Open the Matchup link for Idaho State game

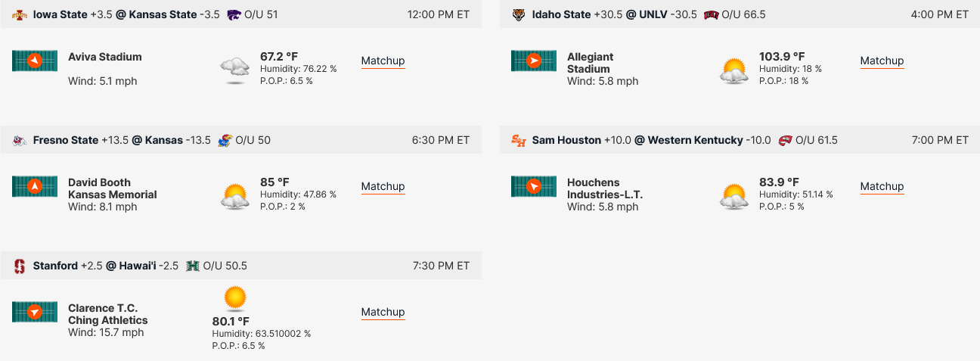882,61
